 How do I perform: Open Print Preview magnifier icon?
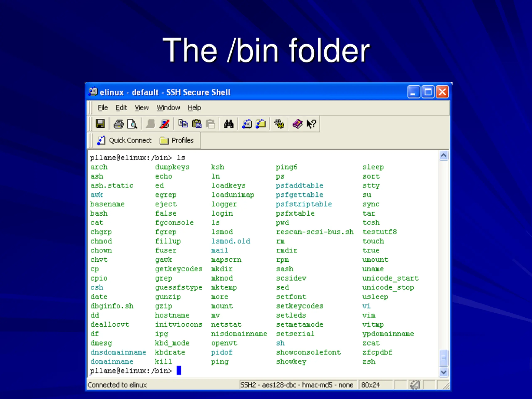tap(132, 124)
